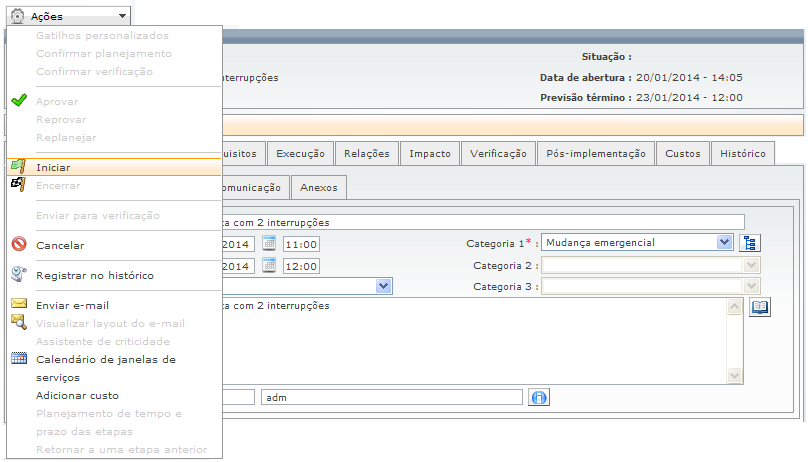
Task: Open calendar picker beside the 12:00 field
Action: 269,266
